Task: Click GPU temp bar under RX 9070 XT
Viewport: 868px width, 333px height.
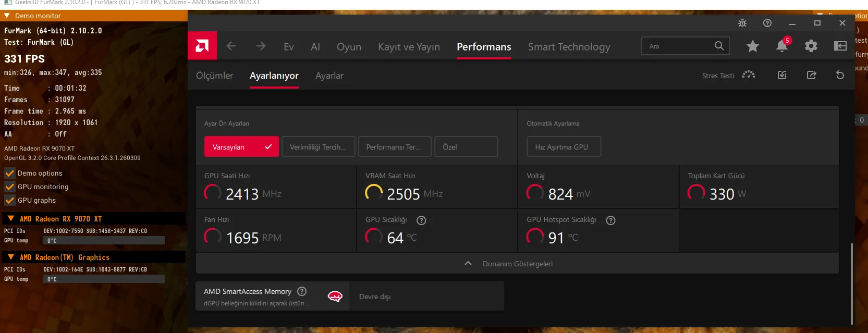Action: pos(104,240)
